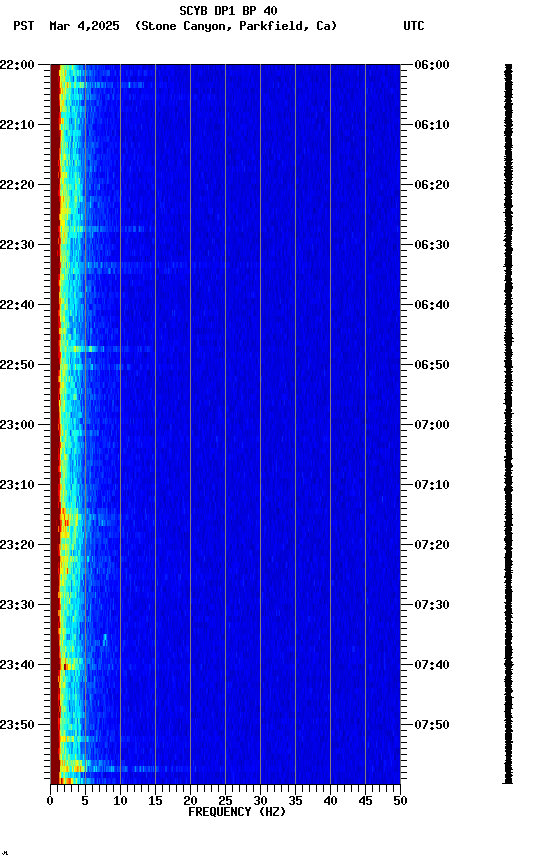Click the frequency axis label 25
This screenshot has height=864, width=552.
point(225,801)
